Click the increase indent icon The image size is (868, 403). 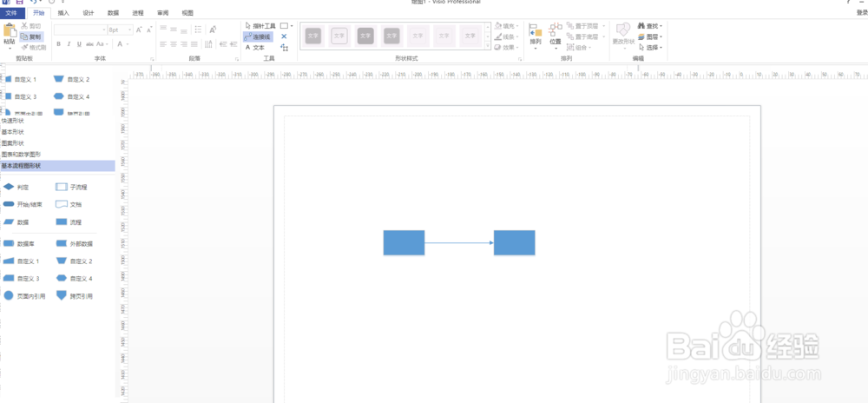click(234, 44)
